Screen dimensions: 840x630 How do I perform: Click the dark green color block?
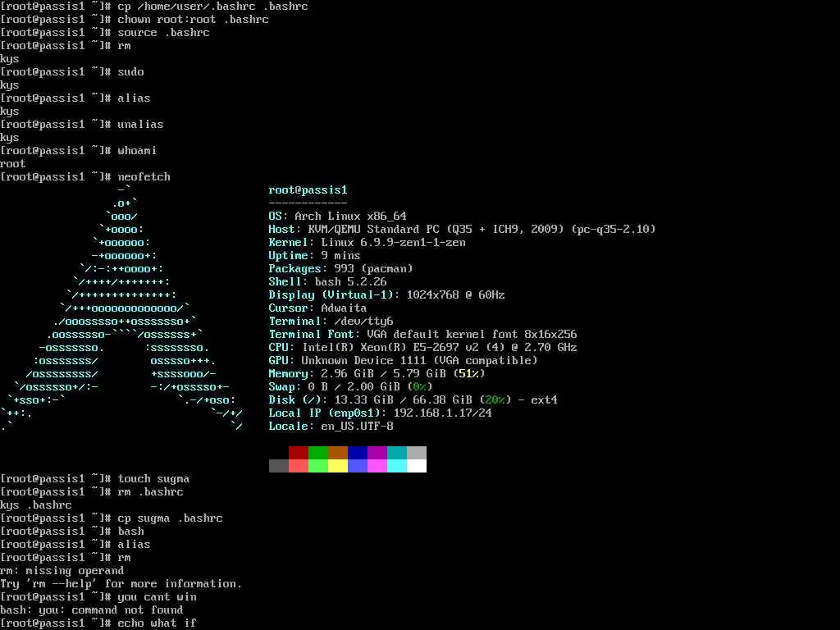pyautogui.click(x=317, y=453)
